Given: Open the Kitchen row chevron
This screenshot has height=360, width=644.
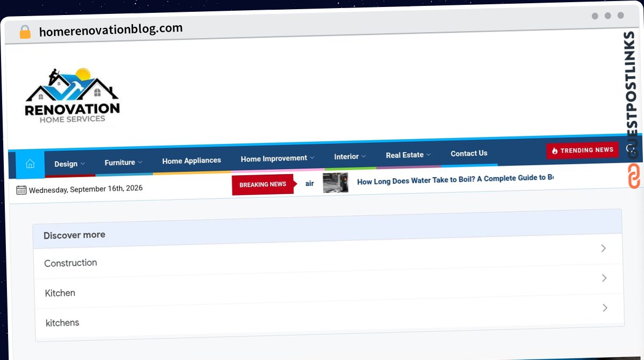Looking at the screenshot, I should point(604,278).
